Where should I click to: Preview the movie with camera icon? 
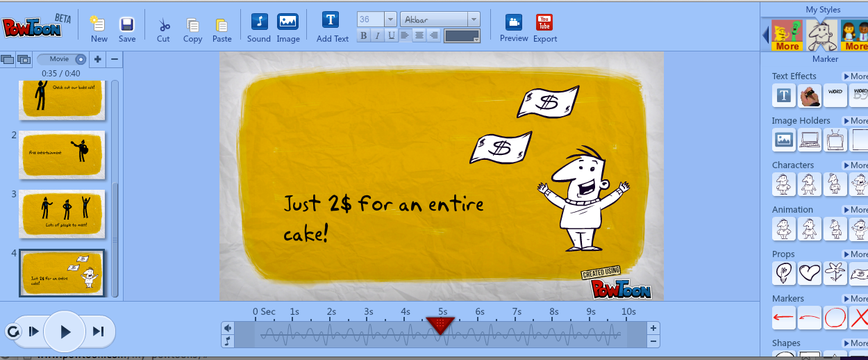[514, 26]
